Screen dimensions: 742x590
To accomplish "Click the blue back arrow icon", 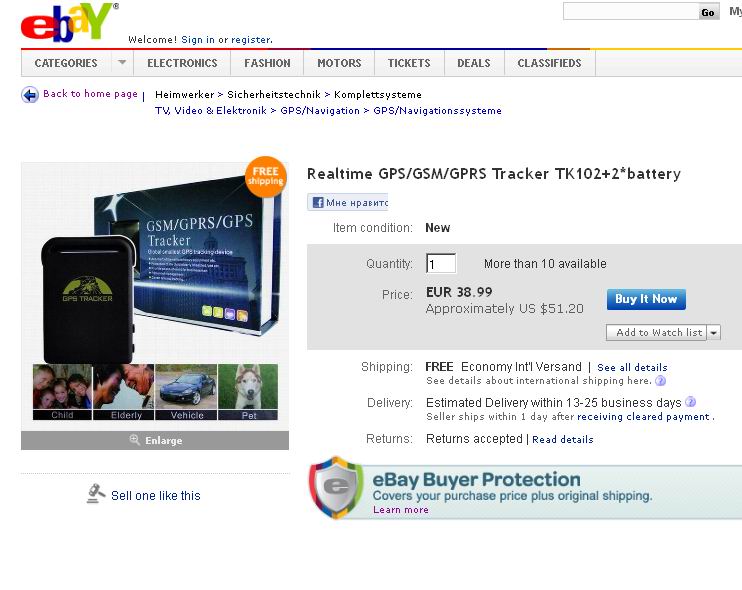I will (30, 95).
